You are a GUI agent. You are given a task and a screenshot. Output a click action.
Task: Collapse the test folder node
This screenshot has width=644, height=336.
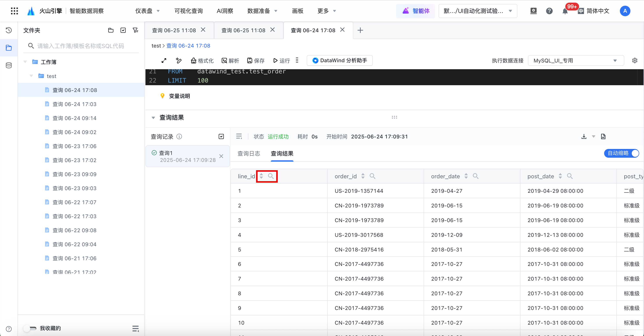pos(31,76)
